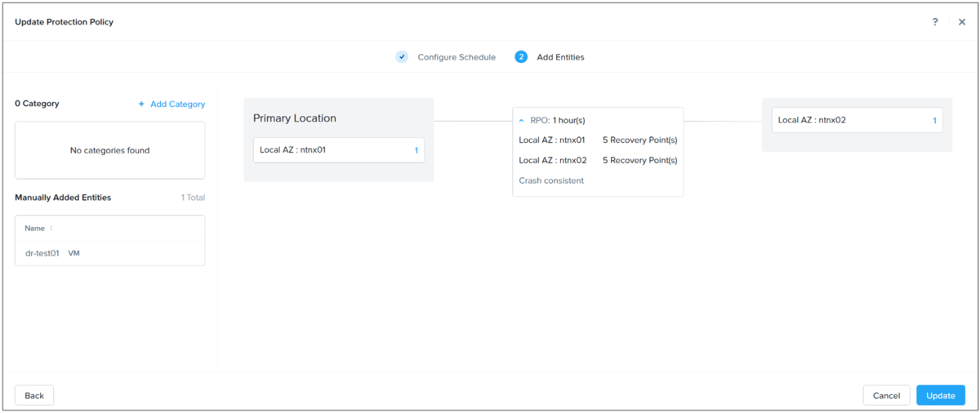Click 'Local AZ : ntnx02' in RPO card

[553, 161]
